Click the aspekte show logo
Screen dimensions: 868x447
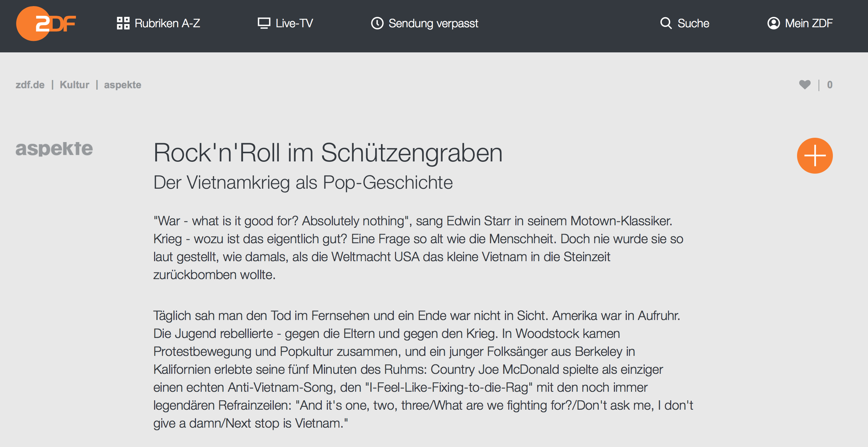(x=54, y=149)
